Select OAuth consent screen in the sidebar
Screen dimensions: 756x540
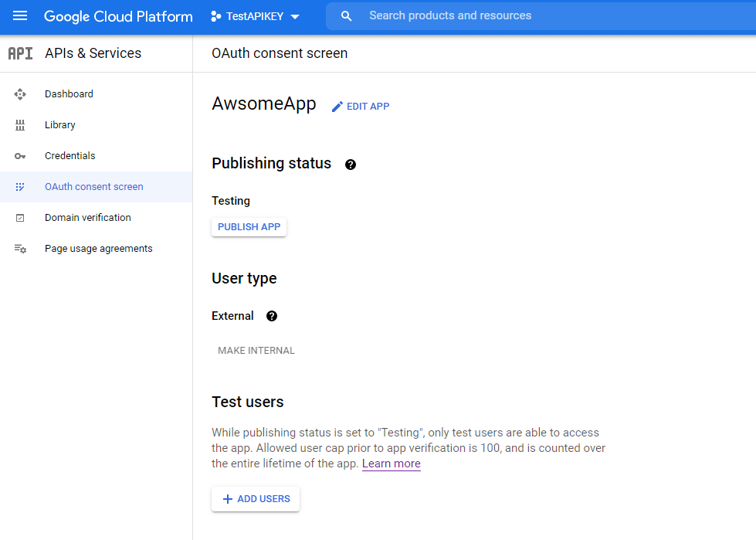[93, 186]
